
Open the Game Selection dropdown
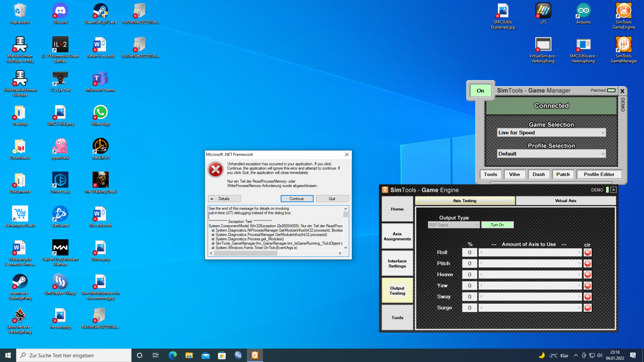click(x=551, y=133)
